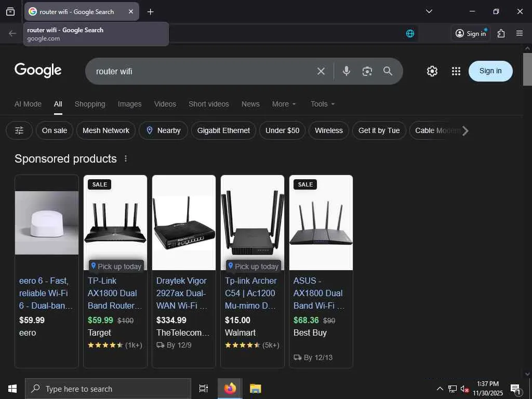Click the Best Buy seller name
The height and width of the screenshot is (399, 532).
click(x=310, y=333)
